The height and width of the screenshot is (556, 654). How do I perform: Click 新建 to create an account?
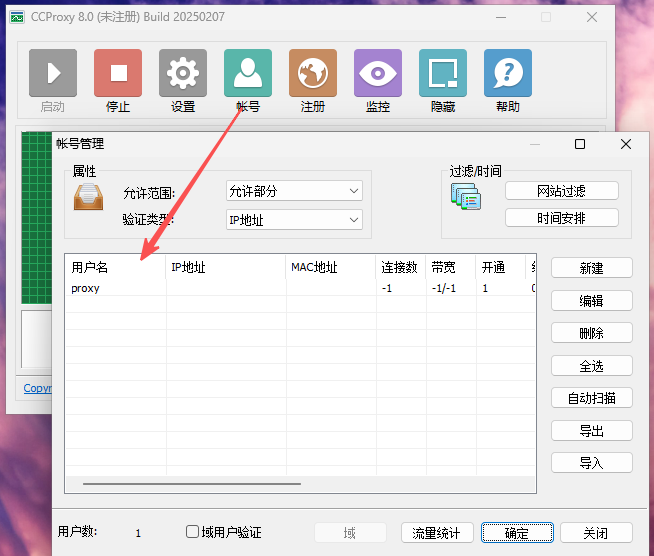(x=591, y=268)
